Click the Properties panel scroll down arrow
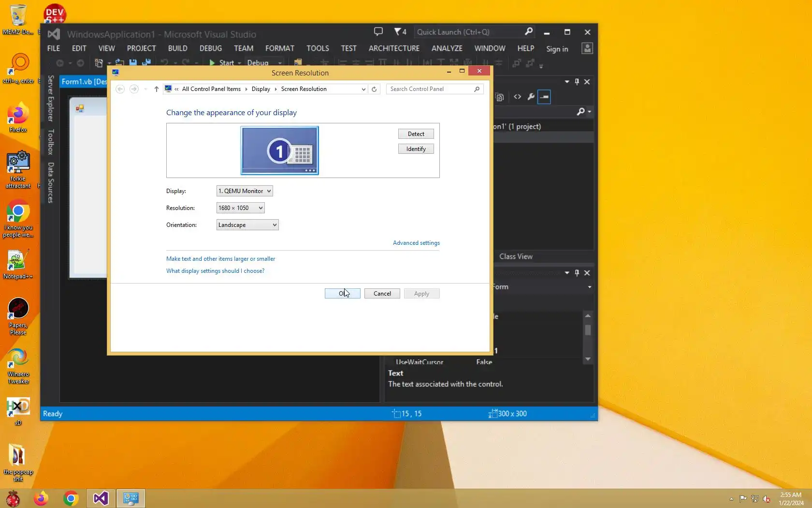Screen dimensions: 812x508 [588, 359]
